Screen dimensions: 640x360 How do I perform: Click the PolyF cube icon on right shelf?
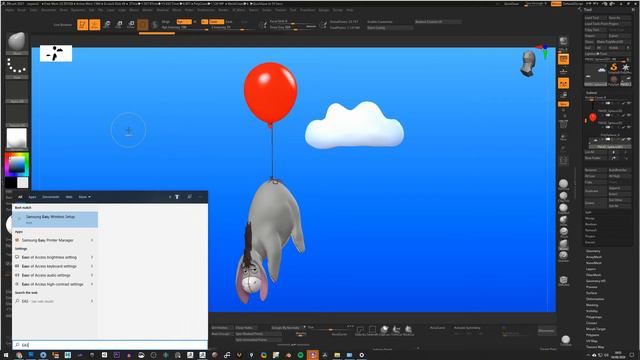coord(564,280)
